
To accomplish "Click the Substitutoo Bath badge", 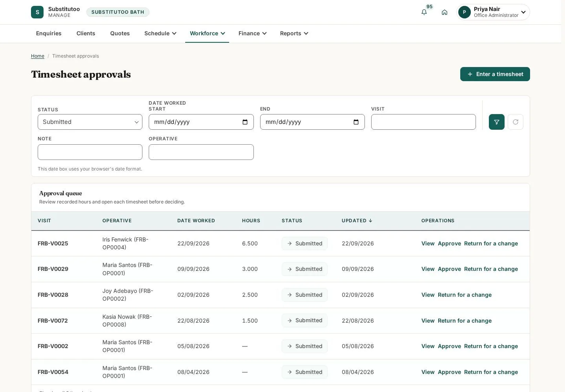I will click(x=118, y=12).
